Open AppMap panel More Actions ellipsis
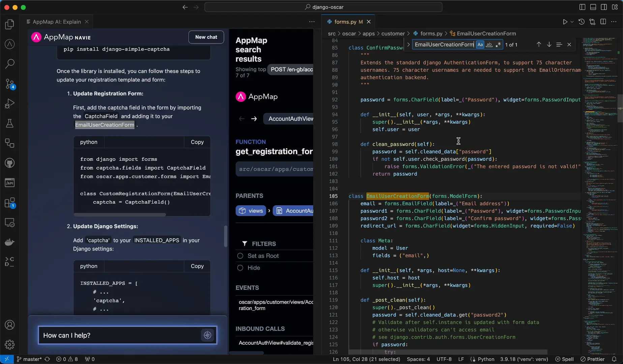The height and width of the screenshot is (364, 623). (x=312, y=22)
